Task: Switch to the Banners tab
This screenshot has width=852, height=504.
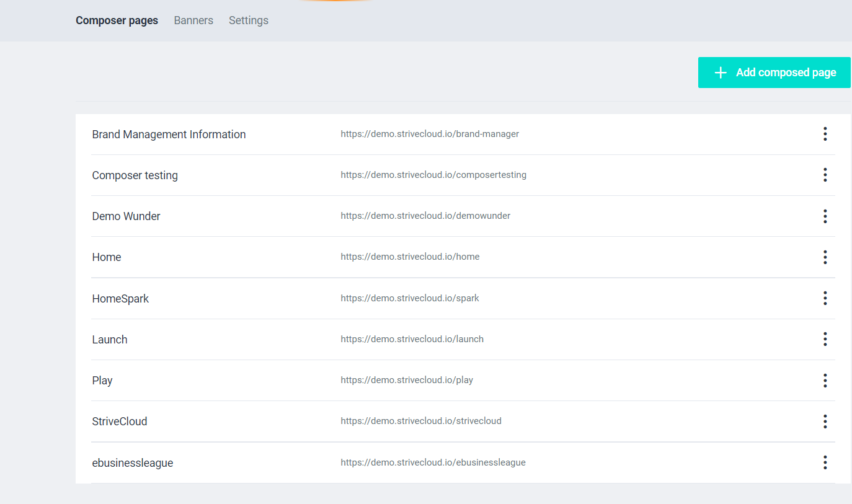Action: pyautogui.click(x=193, y=20)
